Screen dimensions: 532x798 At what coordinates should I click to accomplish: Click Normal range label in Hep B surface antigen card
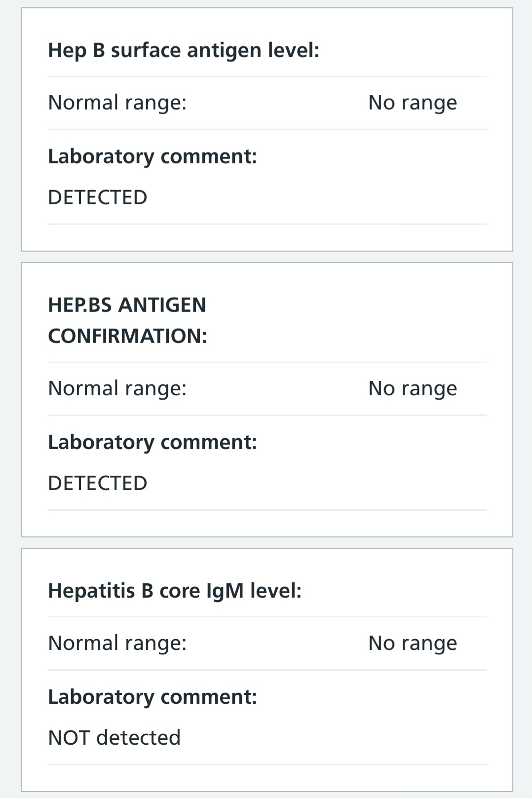[x=117, y=103]
